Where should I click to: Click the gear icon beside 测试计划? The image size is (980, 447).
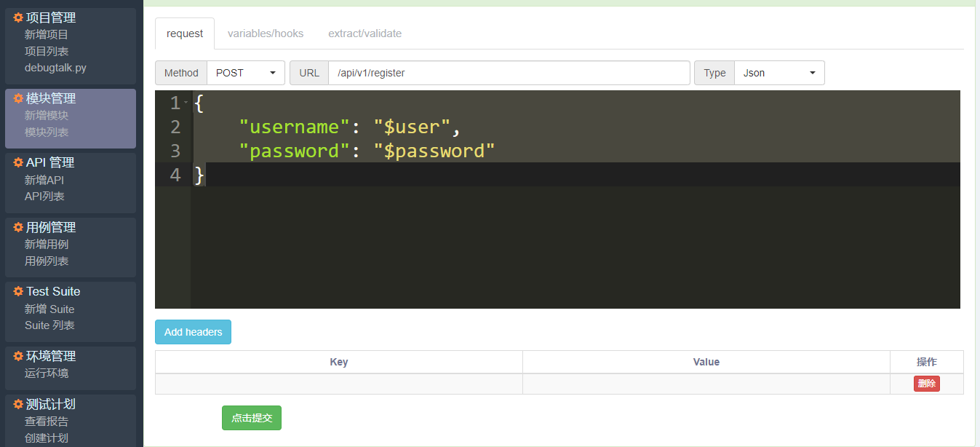[18, 404]
